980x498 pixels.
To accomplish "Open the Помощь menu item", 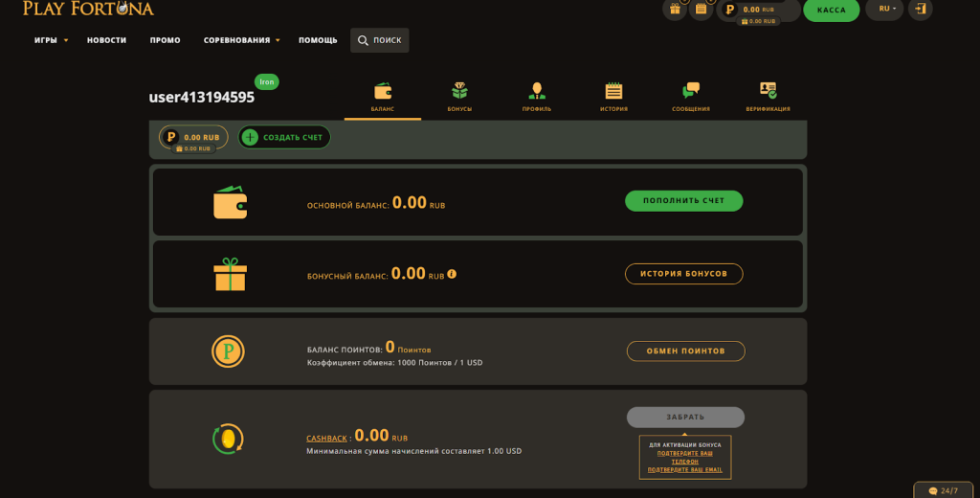I will 318,40.
